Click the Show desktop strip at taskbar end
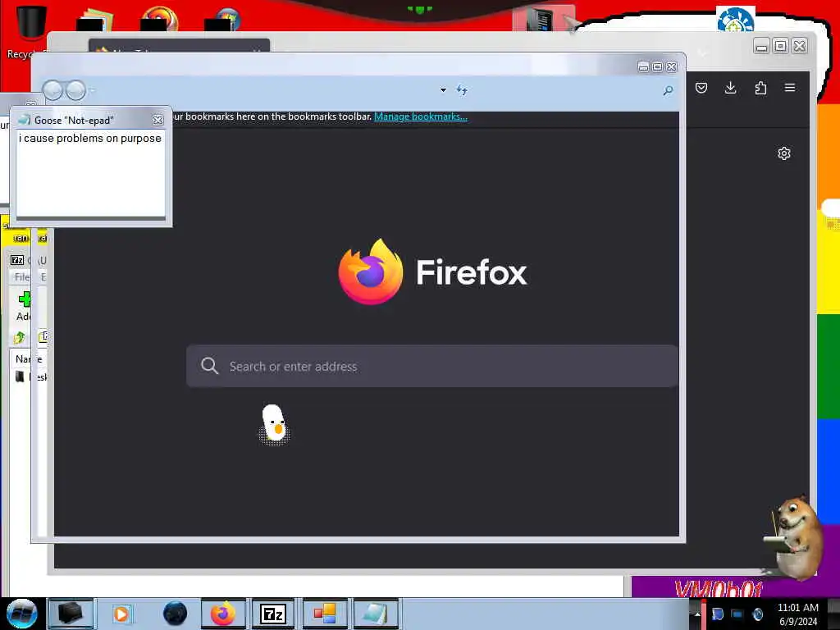The height and width of the screenshot is (630, 840). coord(834,614)
